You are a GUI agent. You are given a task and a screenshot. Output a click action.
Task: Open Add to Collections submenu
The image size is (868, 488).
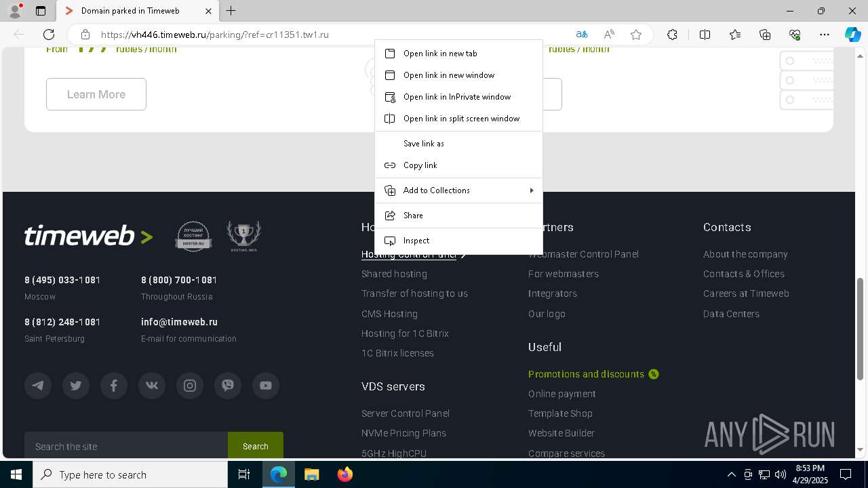[x=458, y=190]
